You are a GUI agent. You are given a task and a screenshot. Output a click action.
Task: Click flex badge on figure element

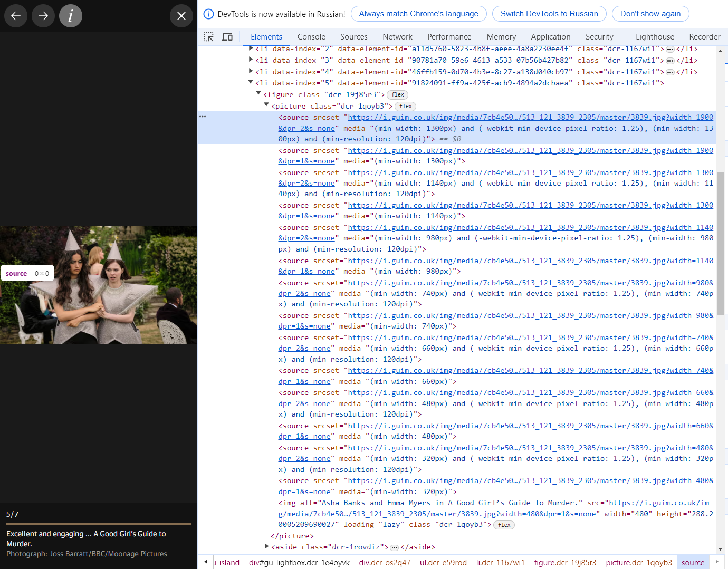[398, 95]
